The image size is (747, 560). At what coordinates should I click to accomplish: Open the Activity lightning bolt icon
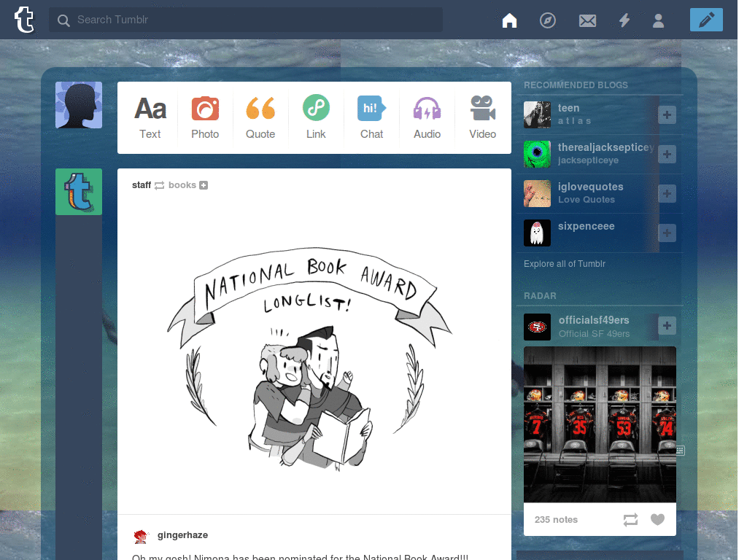pyautogui.click(x=624, y=20)
